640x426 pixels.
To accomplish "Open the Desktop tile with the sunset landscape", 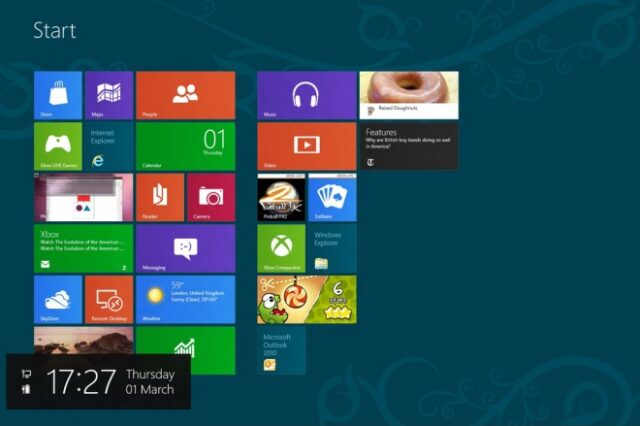I will pos(83,340).
